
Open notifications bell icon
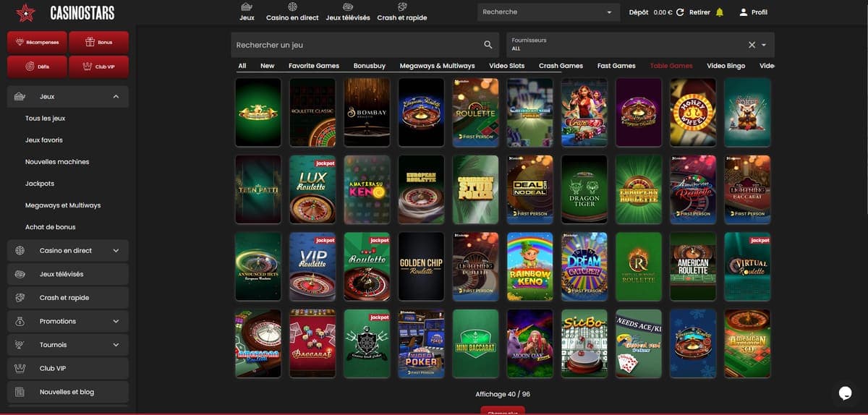(x=719, y=12)
